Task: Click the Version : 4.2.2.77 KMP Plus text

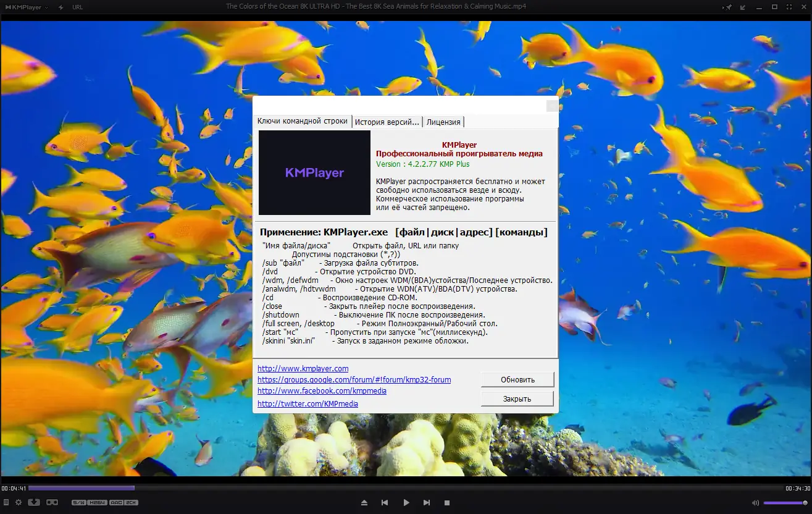Action: coord(423,164)
